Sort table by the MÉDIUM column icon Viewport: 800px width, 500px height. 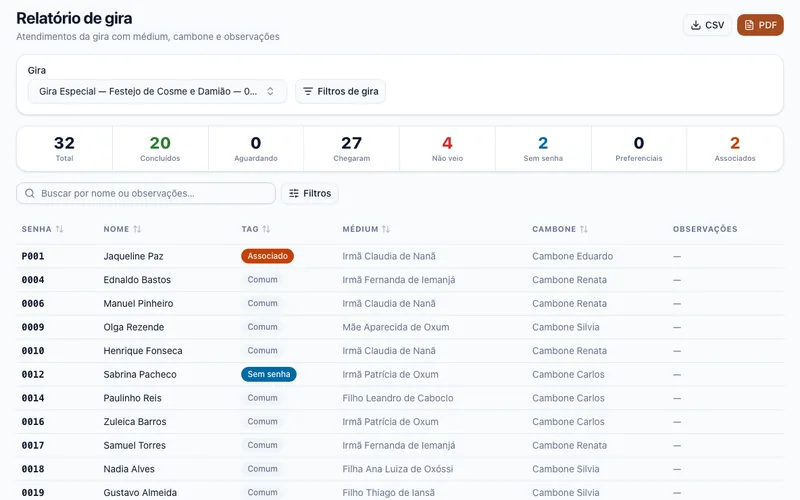(x=386, y=229)
